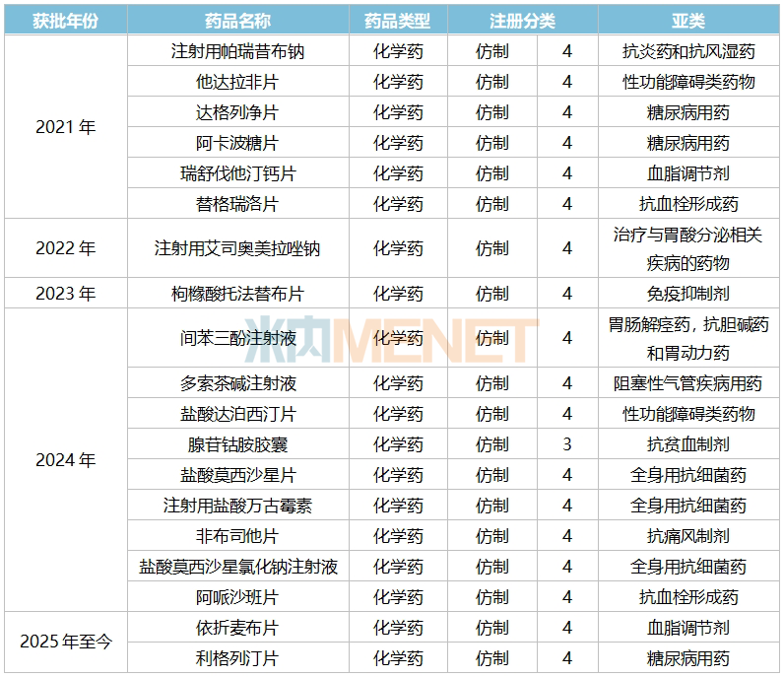Click 抗血栓形成药 in 阿哌沙班片 row
The image size is (784, 677).
688,597
